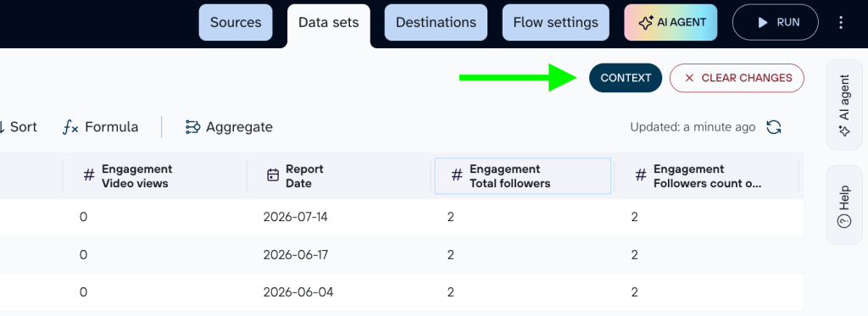Screen dimensions: 868x316
Task: Click Total followers cell in 2026-06-17 row
Action: (x=522, y=254)
